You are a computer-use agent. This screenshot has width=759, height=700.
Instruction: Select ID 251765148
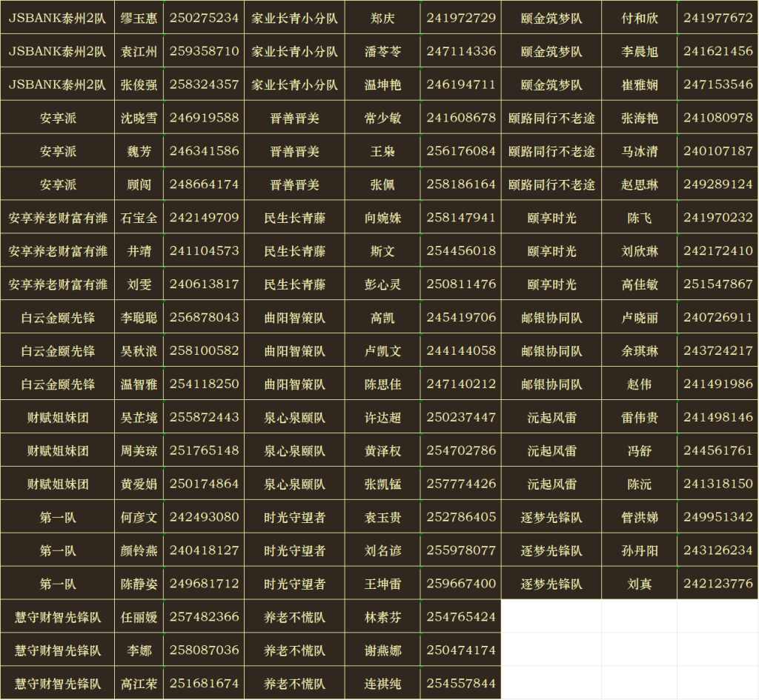pyautogui.click(x=204, y=450)
